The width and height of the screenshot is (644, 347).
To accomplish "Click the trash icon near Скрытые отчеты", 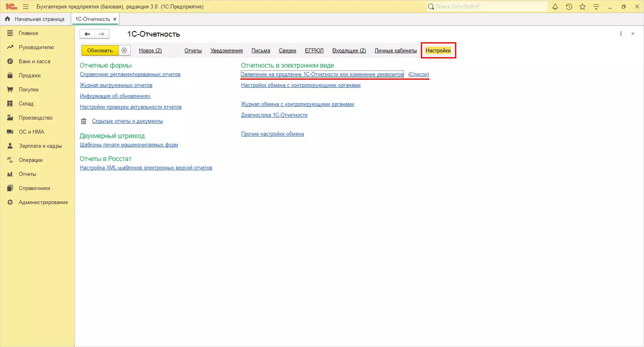I will (x=84, y=121).
